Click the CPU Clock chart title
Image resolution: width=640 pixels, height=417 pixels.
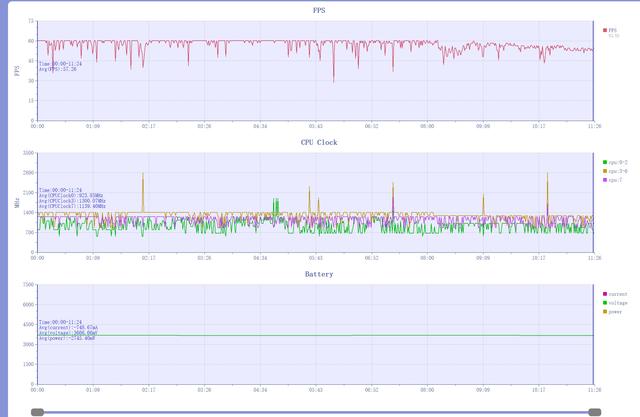click(319, 142)
